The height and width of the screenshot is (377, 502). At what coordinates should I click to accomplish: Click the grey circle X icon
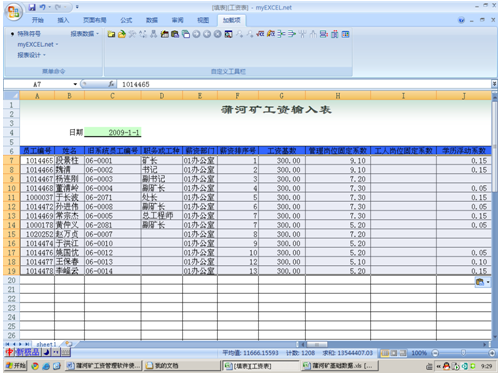coord(218,34)
